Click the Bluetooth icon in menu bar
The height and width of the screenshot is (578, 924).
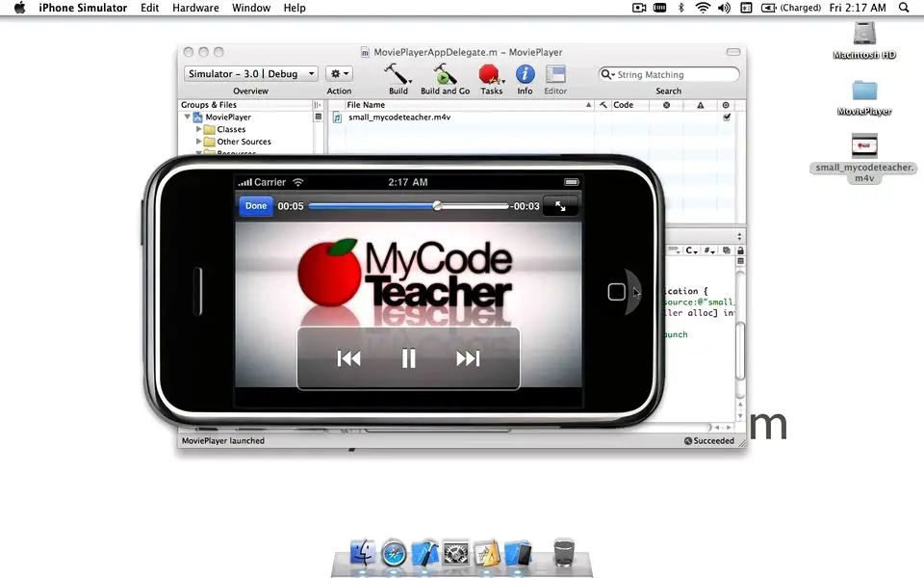coord(681,8)
